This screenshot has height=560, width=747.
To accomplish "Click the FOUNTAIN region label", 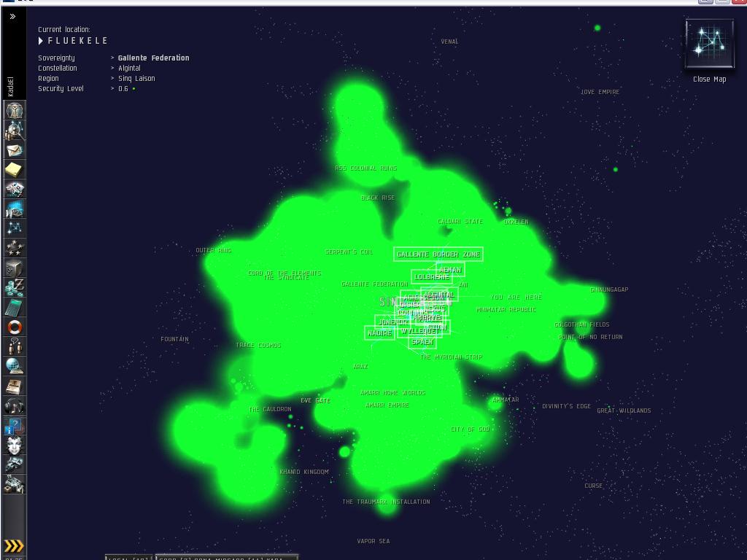I will 174,339.
